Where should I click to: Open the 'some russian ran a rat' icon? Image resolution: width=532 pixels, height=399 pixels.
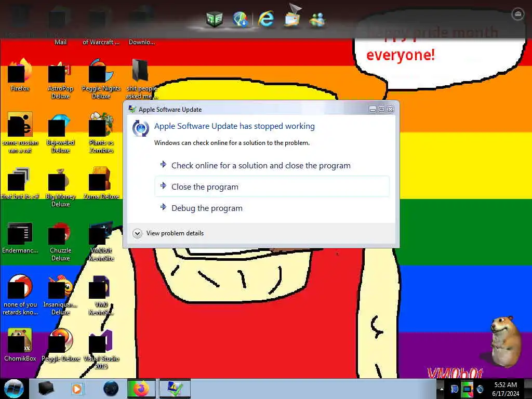point(20,132)
